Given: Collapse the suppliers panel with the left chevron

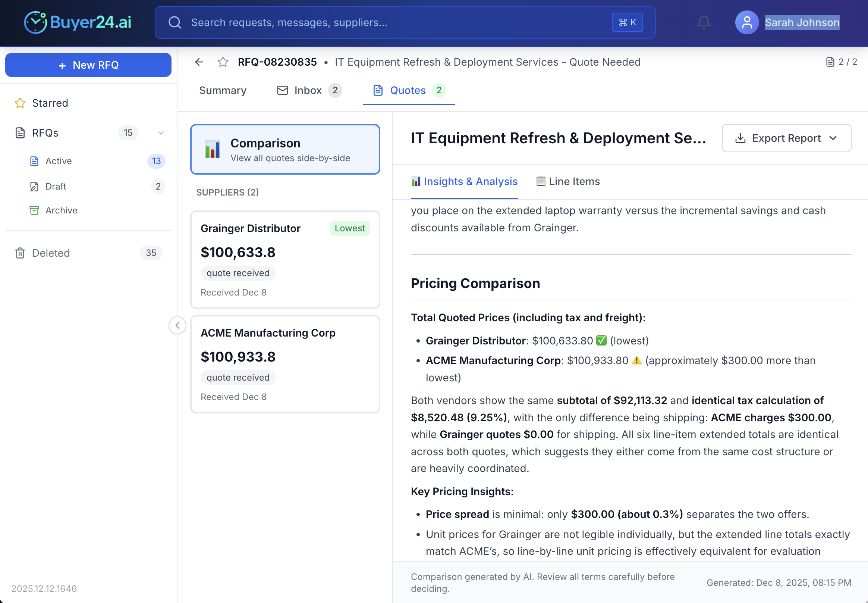Looking at the screenshot, I should tap(177, 325).
